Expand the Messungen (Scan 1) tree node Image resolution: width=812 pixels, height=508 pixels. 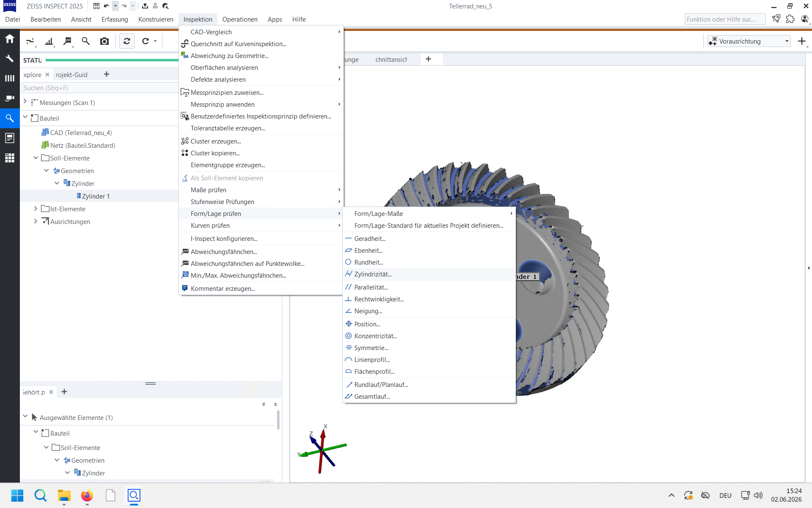(25, 102)
